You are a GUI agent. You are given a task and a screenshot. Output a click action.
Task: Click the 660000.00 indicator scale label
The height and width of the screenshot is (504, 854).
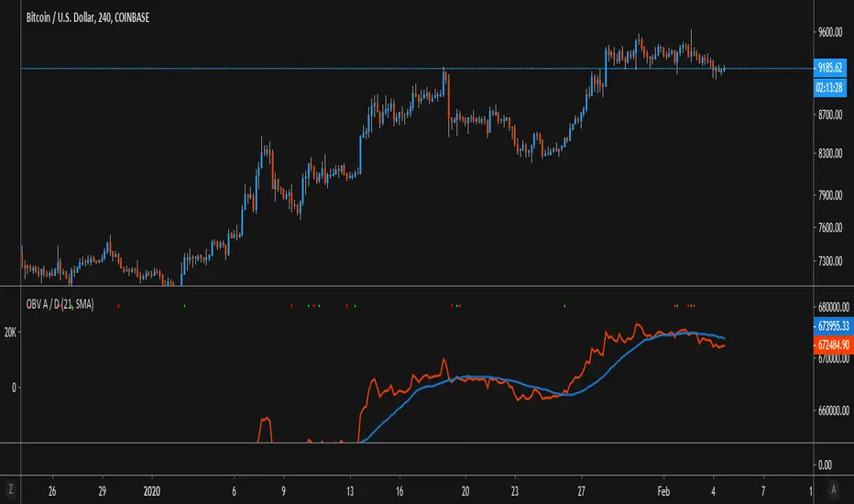(834, 411)
